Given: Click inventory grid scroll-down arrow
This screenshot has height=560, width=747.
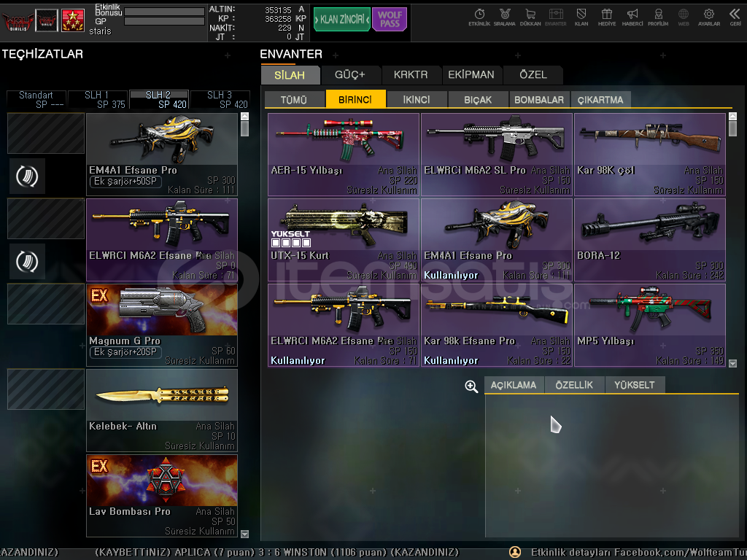Looking at the screenshot, I should [732, 363].
